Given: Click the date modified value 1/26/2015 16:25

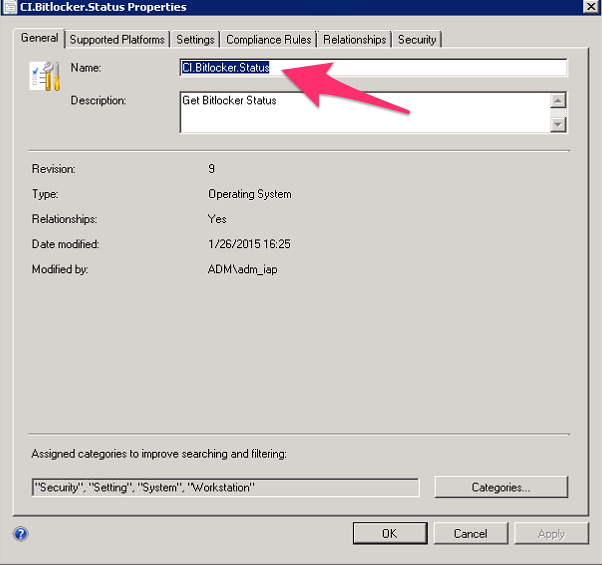Looking at the screenshot, I should click(x=249, y=244).
